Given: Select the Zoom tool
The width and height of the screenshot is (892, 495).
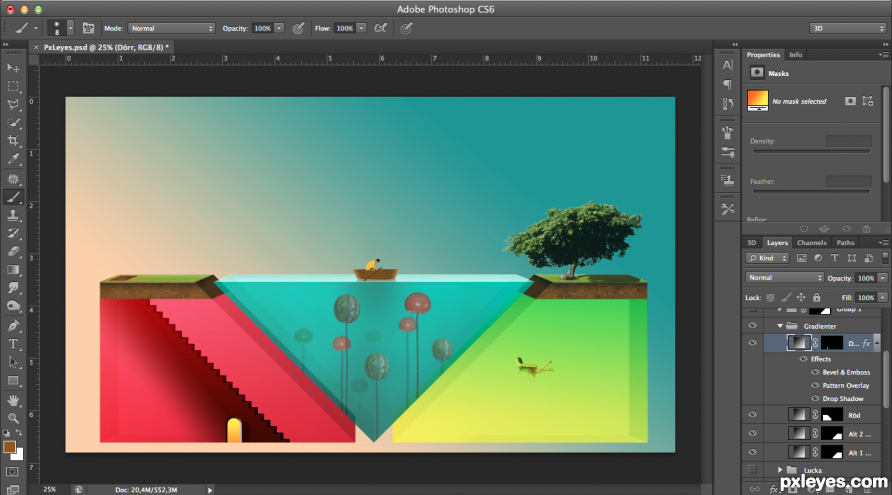Looking at the screenshot, I should (x=13, y=418).
